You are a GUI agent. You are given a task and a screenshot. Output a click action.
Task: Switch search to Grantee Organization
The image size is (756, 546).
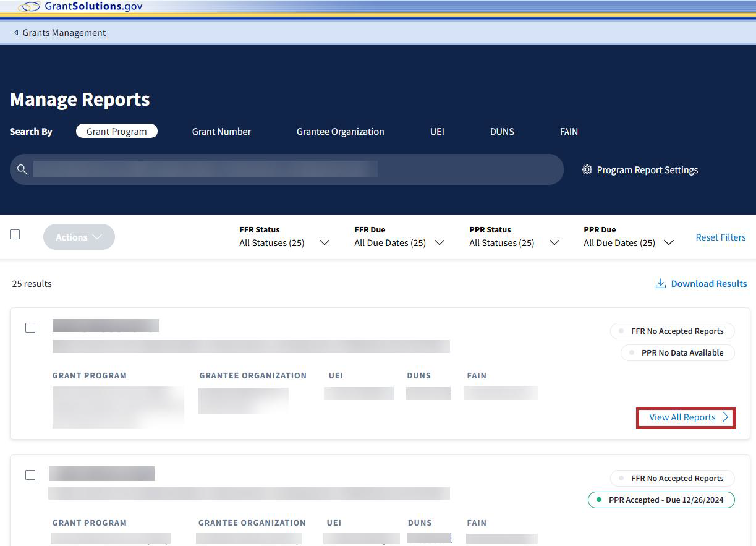point(340,132)
